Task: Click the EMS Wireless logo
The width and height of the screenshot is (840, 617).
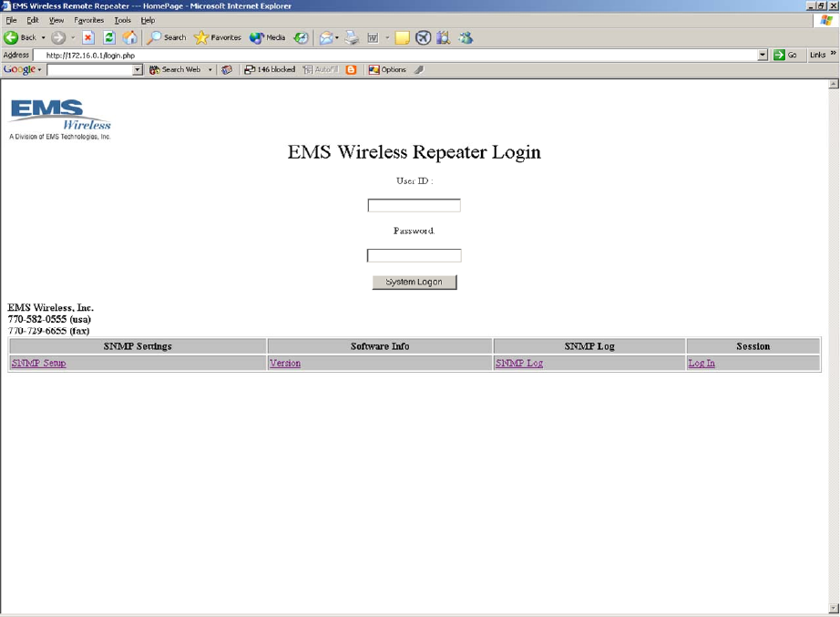Action: (59, 119)
